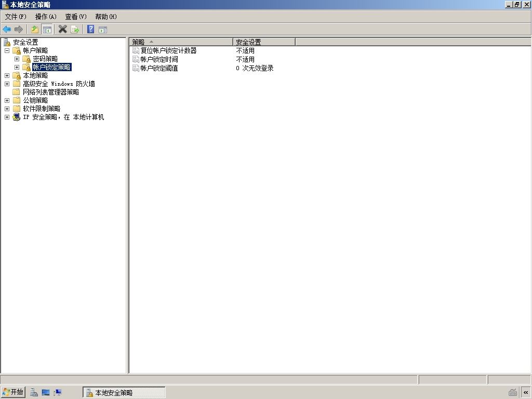Click the Back arrow toolbar icon
This screenshot has width=532, height=399.
click(7, 30)
